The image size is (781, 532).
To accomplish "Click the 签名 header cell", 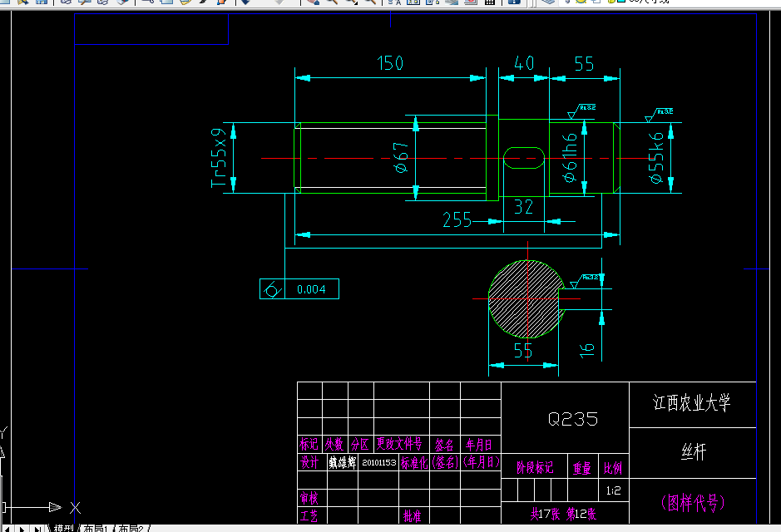I will (x=444, y=445).
